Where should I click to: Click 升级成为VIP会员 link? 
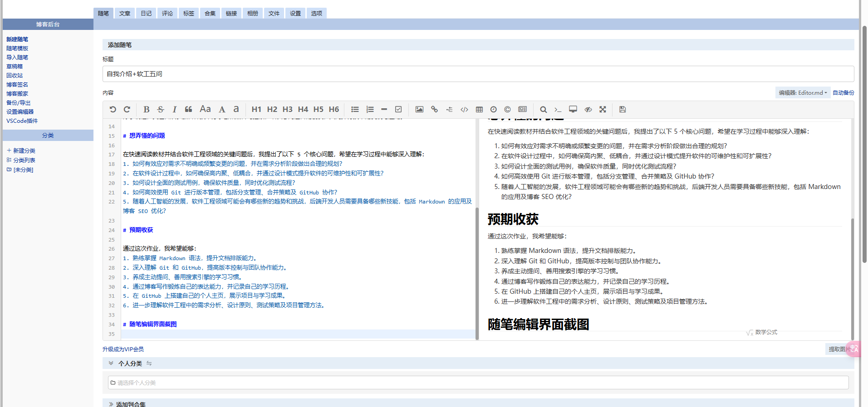point(123,349)
